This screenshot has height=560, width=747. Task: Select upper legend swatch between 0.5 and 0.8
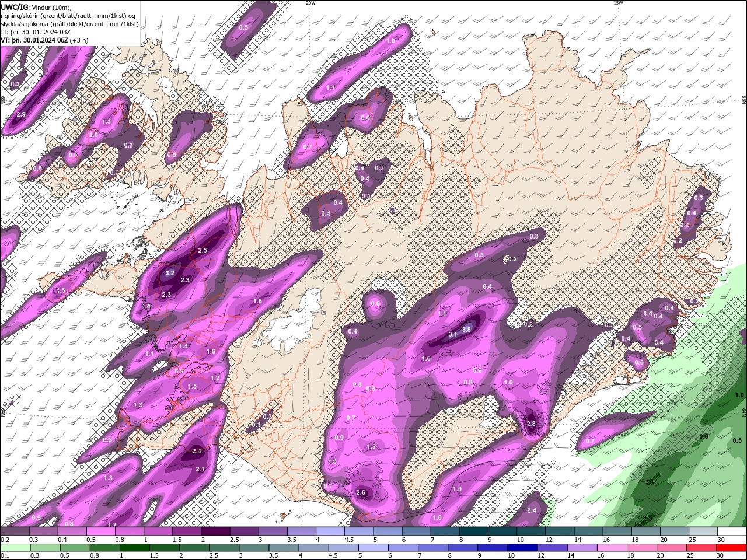(100, 531)
